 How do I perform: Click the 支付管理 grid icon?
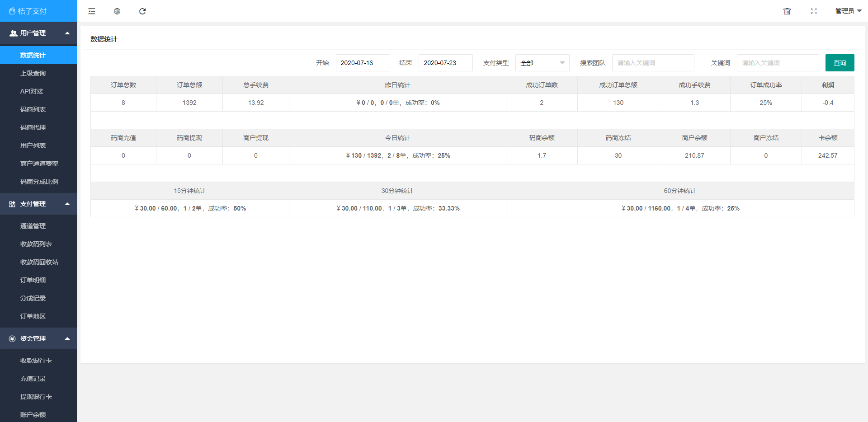12,204
